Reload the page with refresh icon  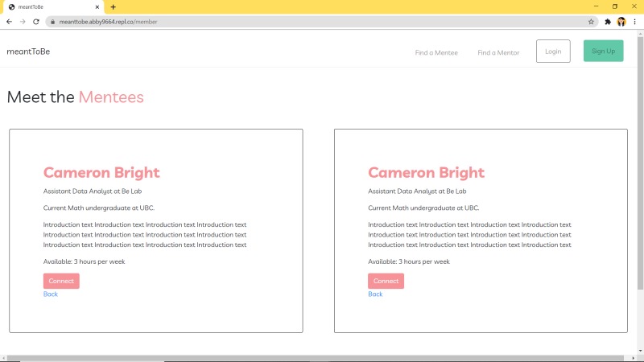point(36,22)
